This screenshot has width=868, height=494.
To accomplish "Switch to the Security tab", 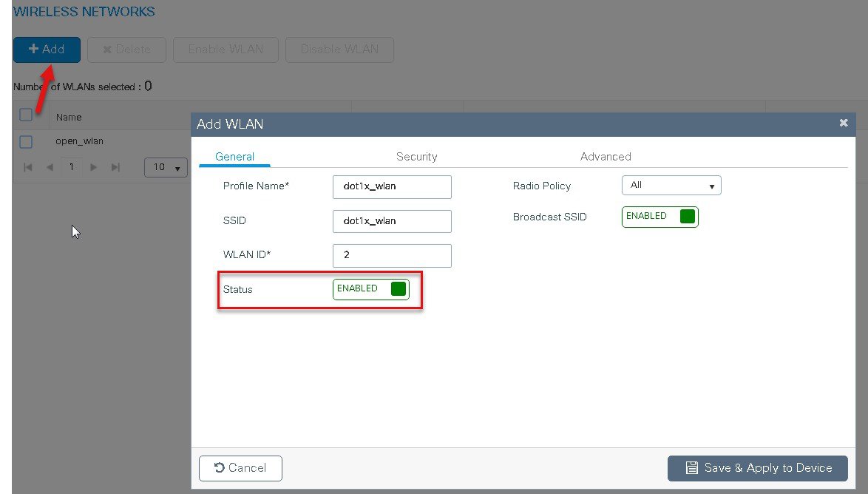I will [417, 157].
